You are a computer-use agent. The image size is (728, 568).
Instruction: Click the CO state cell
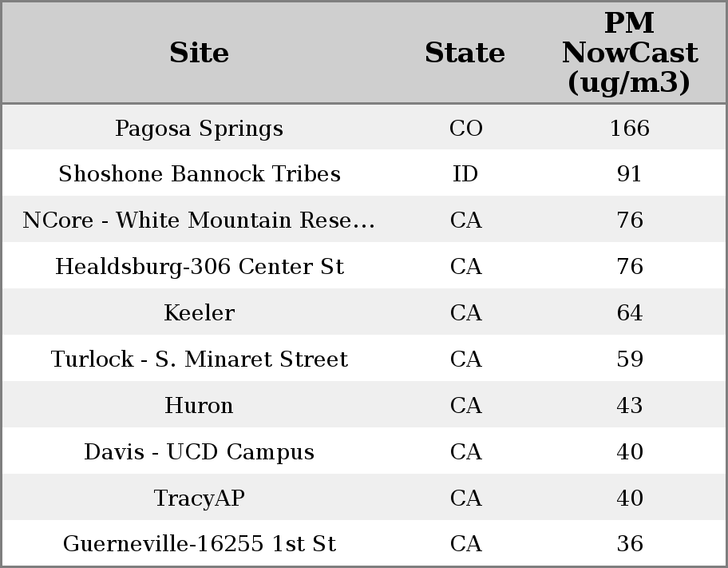coord(465,129)
